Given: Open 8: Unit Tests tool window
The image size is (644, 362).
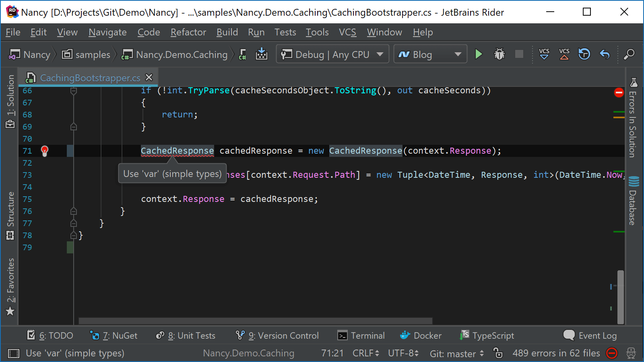Looking at the screenshot, I should point(186,335).
